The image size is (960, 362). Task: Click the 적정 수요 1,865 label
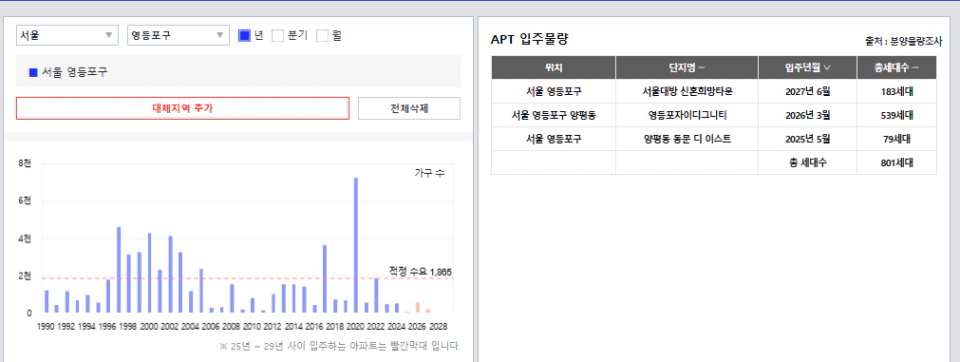(x=421, y=271)
